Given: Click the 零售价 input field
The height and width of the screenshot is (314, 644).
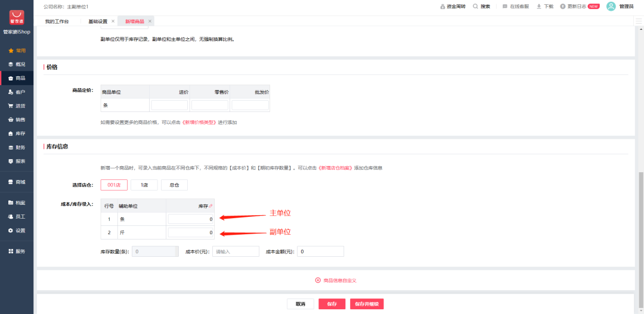Looking at the screenshot, I should click(x=210, y=105).
